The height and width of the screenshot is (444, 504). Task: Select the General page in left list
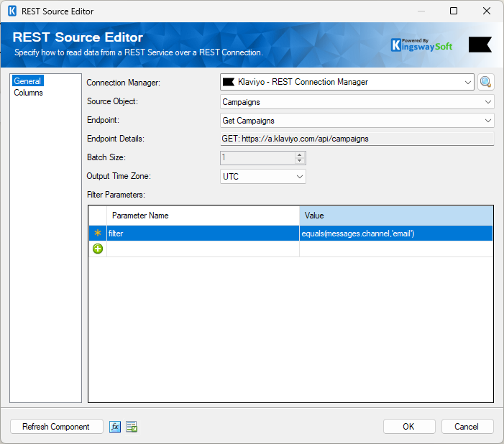pos(27,81)
